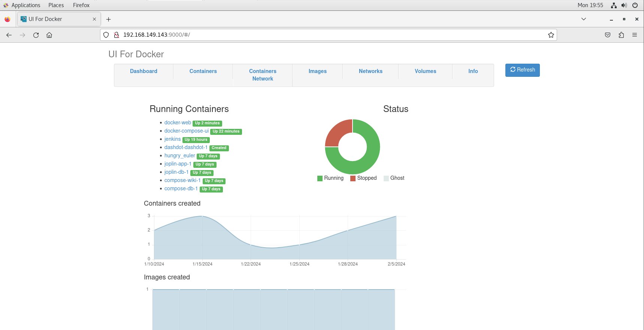Click the Running Containers heading

tap(189, 109)
